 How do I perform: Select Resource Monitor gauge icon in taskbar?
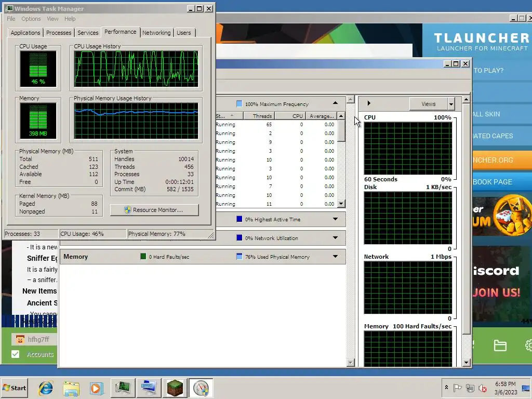[x=201, y=388]
